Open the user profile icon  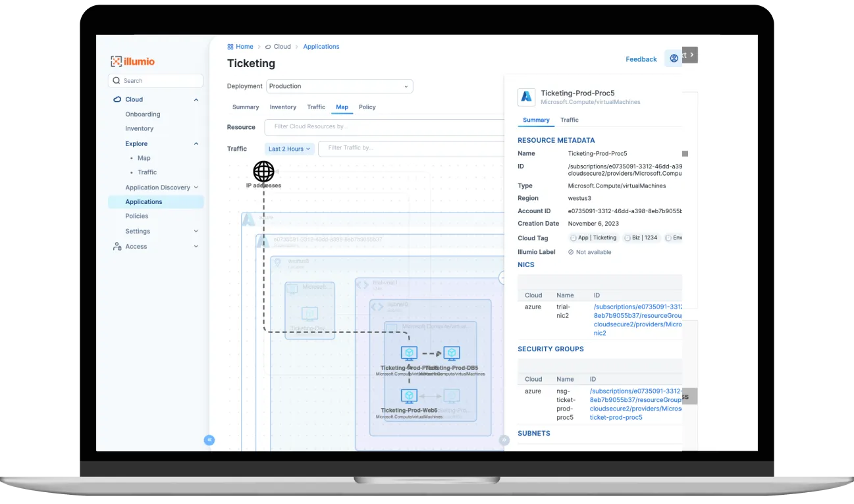pyautogui.click(x=673, y=59)
